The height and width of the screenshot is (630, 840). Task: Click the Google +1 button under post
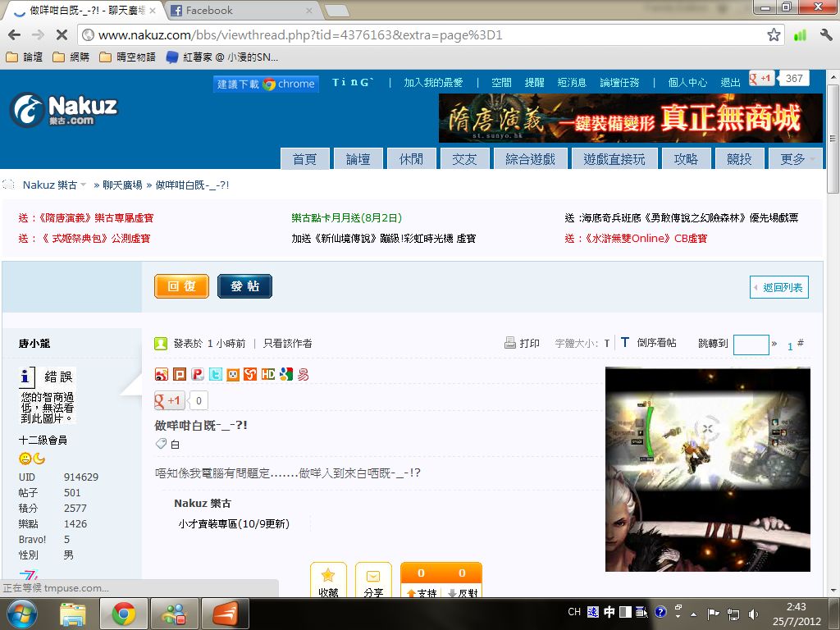(x=169, y=400)
